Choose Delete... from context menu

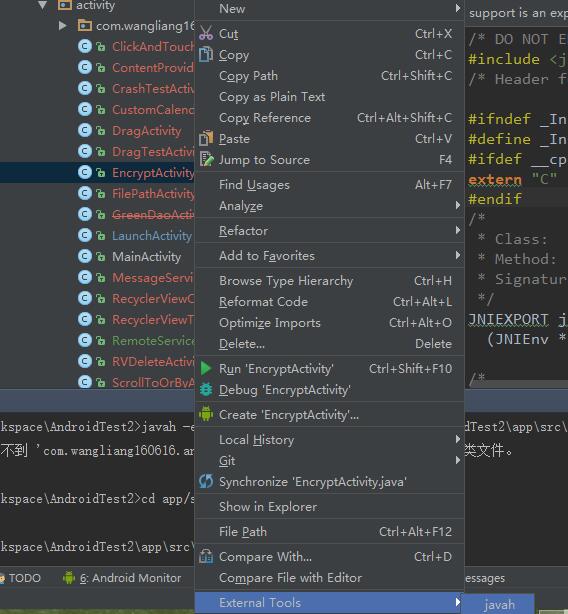pyautogui.click(x=329, y=344)
